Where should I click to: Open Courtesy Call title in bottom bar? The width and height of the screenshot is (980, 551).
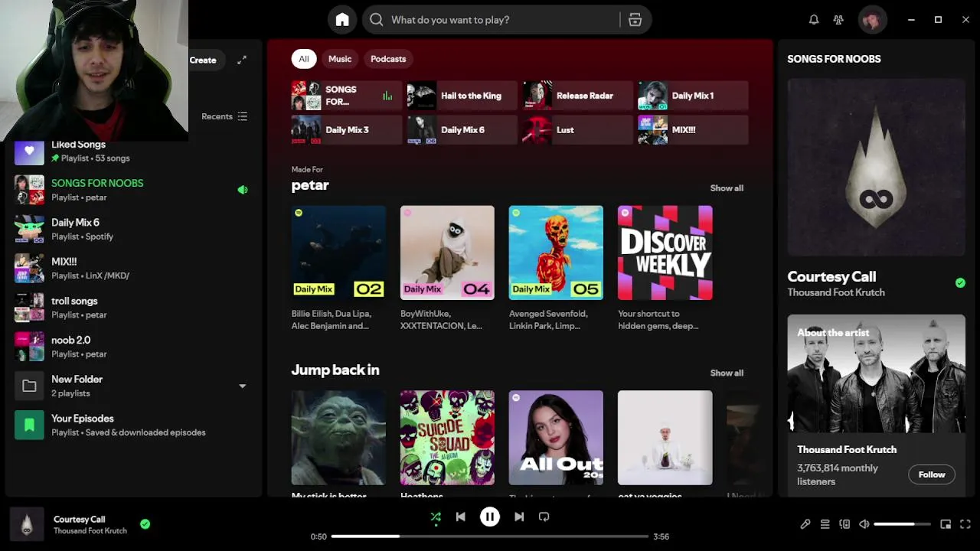80,519
